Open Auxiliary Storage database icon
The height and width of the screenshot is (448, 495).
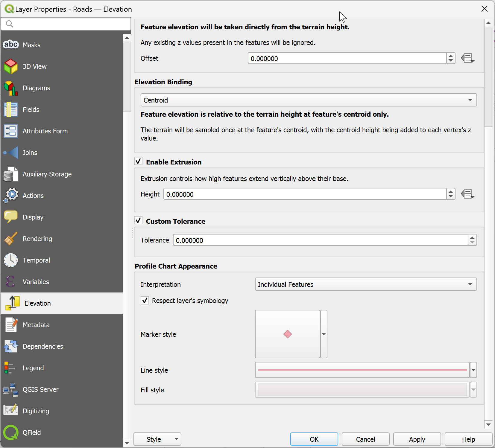pos(11,174)
